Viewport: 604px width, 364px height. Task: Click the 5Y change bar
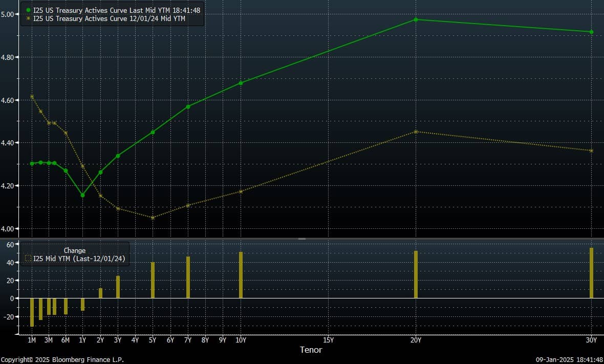[153, 280]
